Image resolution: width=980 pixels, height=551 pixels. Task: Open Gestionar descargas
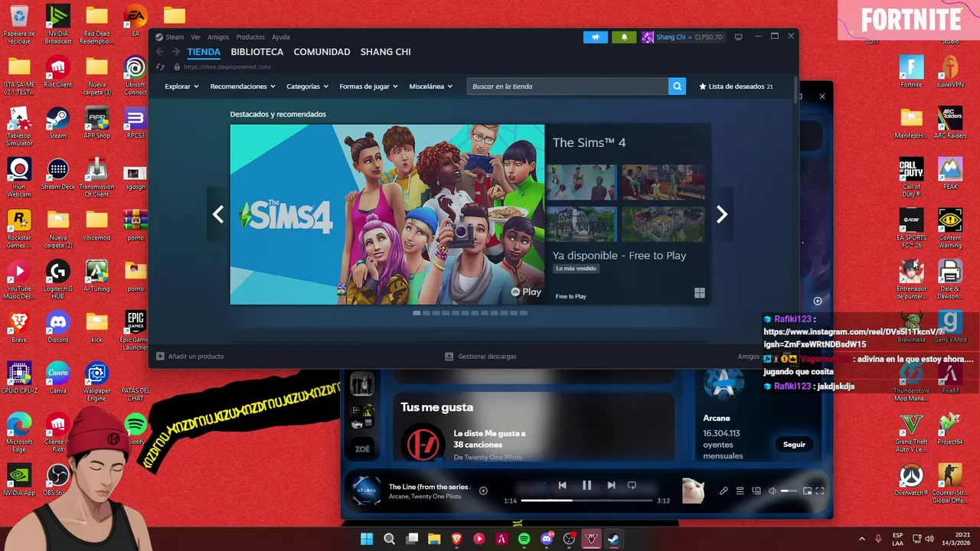point(481,356)
